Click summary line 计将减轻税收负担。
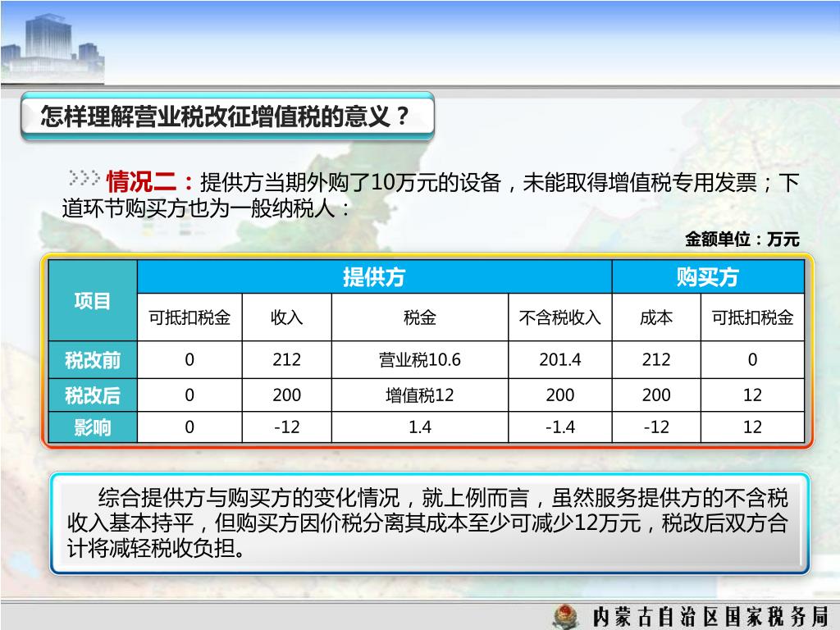The width and height of the screenshot is (840, 630). coord(156,548)
